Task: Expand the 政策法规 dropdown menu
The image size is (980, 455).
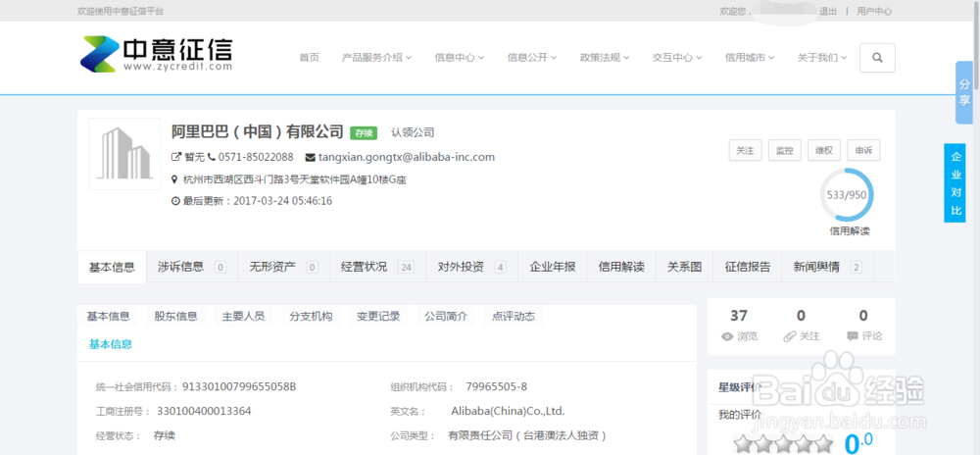Action: [x=605, y=58]
